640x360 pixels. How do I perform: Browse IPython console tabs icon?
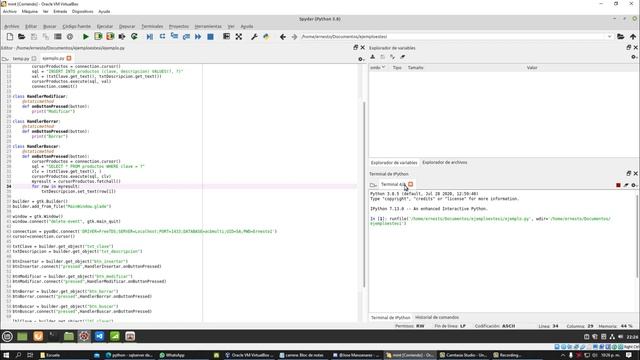point(373,185)
